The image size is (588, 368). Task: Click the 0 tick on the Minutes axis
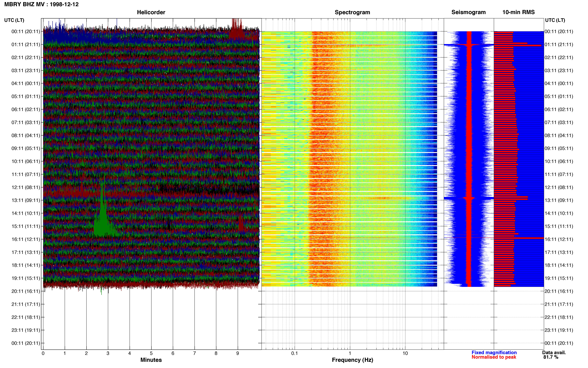tap(43, 353)
